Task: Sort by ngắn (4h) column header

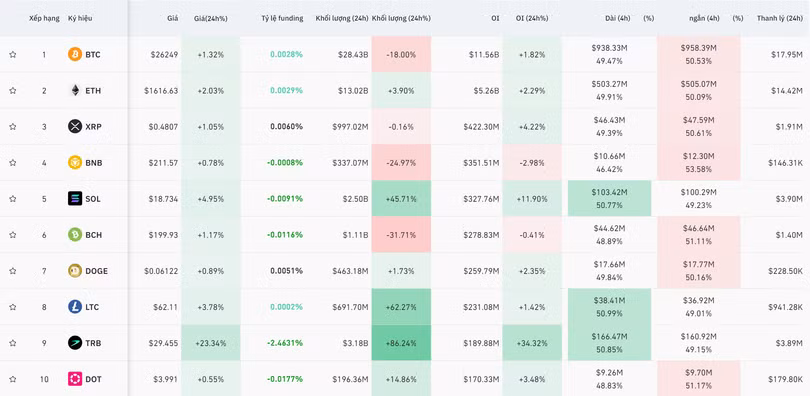Action: pyautogui.click(x=705, y=18)
